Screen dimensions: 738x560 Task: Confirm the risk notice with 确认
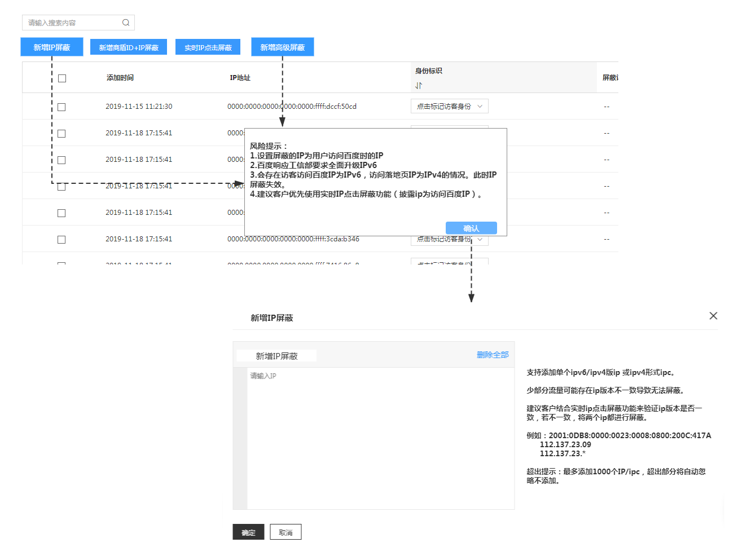(x=471, y=228)
